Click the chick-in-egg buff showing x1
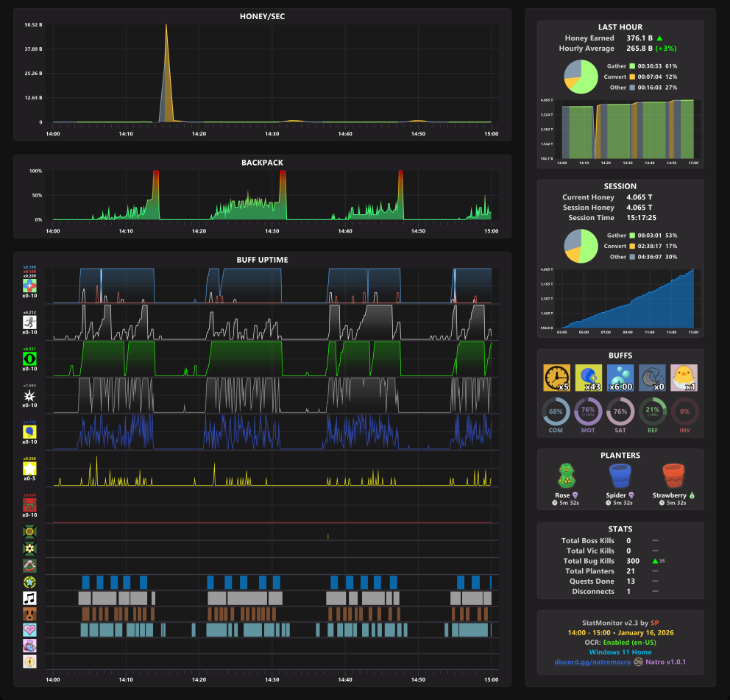Image resolution: width=730 pixels, height=700 pixels. pos(684,378)
